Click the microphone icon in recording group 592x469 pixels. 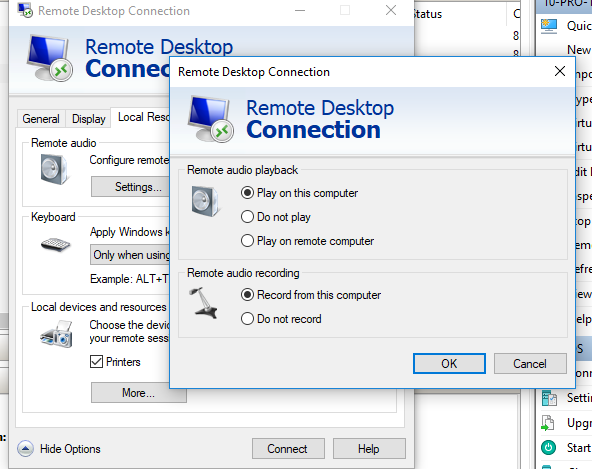point(204,303)
